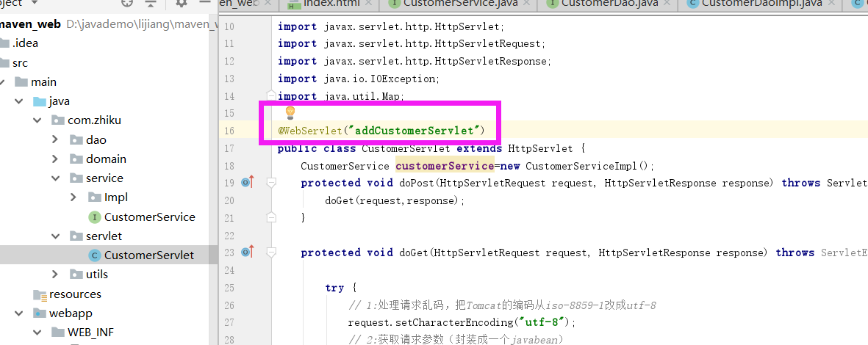Collapse the webapp folder

pyautogui.click(x=20, y=313)
